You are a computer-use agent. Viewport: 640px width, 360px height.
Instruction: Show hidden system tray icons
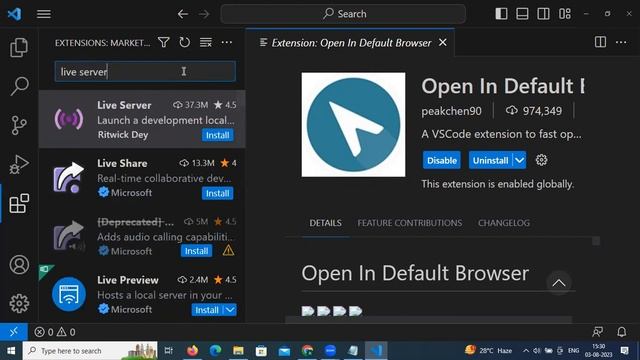click(526, 351)
